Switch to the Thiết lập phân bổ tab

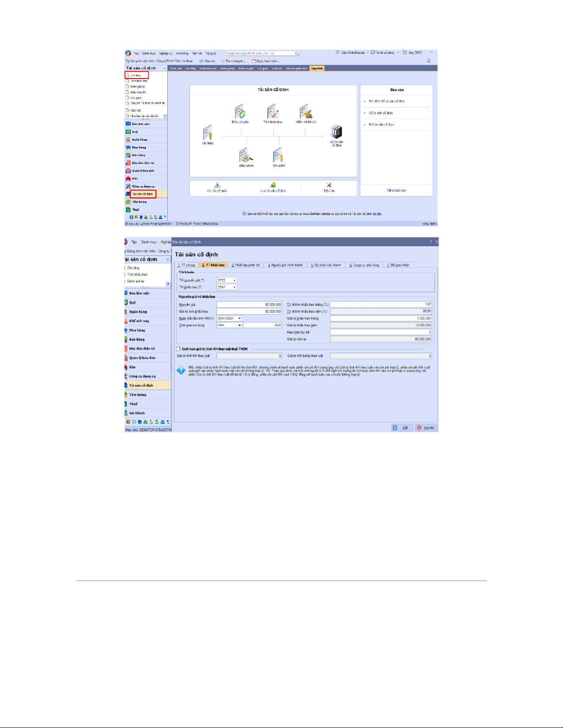245,265
